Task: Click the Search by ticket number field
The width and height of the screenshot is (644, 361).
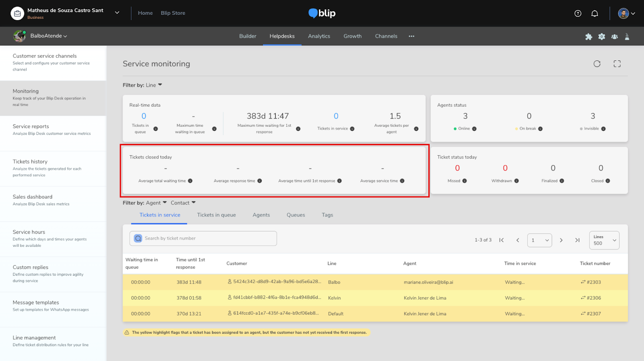Action: (x=203, y=238)
